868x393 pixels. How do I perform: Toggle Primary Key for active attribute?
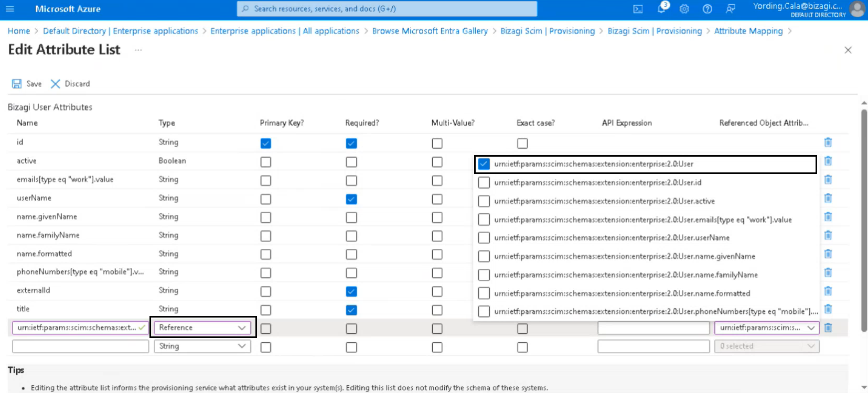266,162
